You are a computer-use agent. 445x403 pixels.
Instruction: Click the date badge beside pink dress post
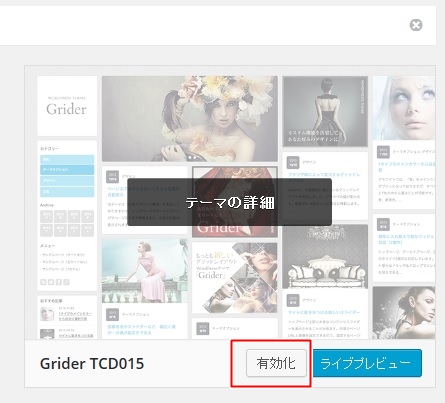tap(112, 314)
